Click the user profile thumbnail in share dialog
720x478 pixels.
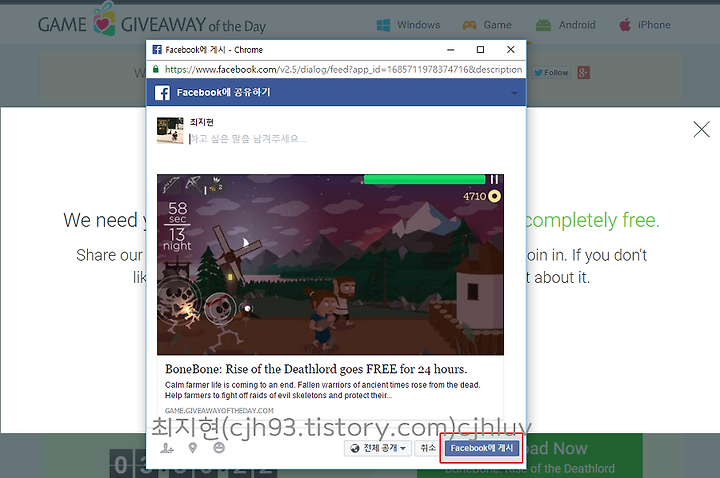170,130
